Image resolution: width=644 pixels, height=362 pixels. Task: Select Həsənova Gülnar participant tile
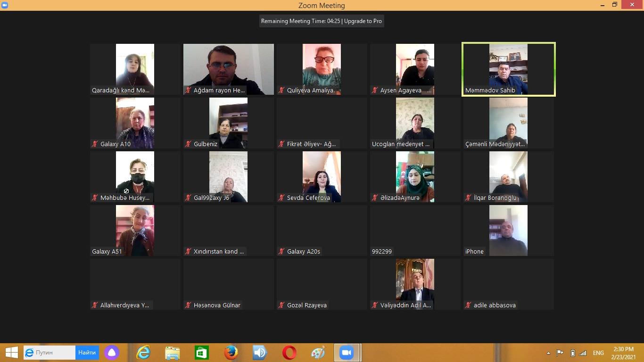pyautogui.click(x=229, y=284)
